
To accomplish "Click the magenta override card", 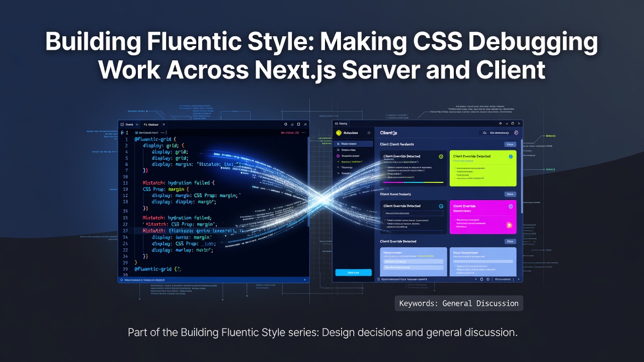I will pyautogui.click(x=483, y=217).
